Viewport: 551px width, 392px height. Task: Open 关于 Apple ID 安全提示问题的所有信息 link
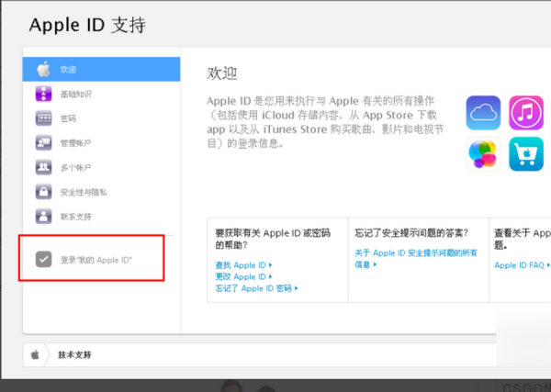pyautogui.click(x=416, y=259)
